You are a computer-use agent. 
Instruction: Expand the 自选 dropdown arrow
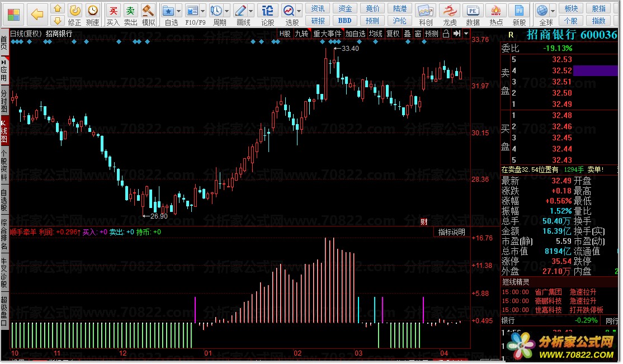178,11
